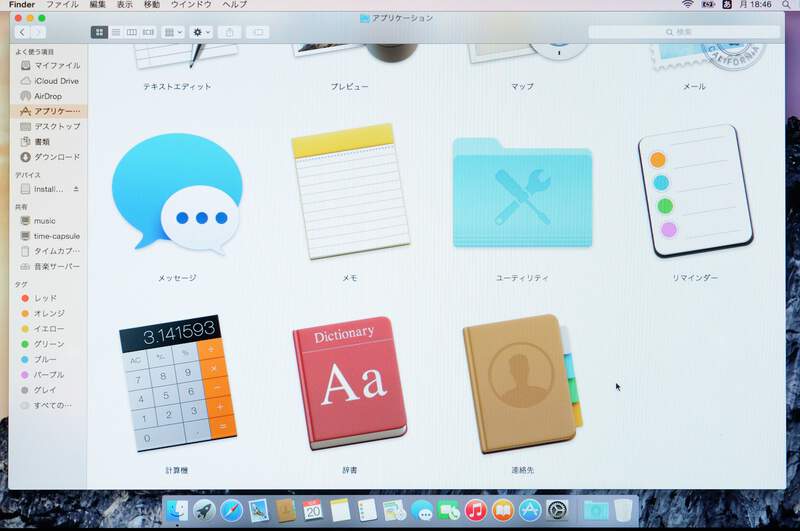Switch to column view mode
Image resolution: width=800 pixels, height=531 pixels.
pyautogui.click(x=132, y=32)
